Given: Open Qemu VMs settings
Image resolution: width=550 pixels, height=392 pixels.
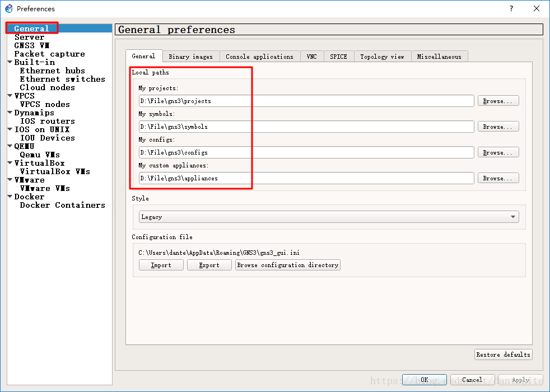Looking at the screenshot, I should tap(40, 155).
